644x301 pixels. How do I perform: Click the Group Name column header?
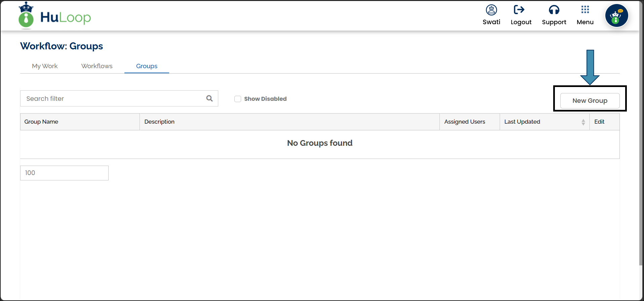41,122
